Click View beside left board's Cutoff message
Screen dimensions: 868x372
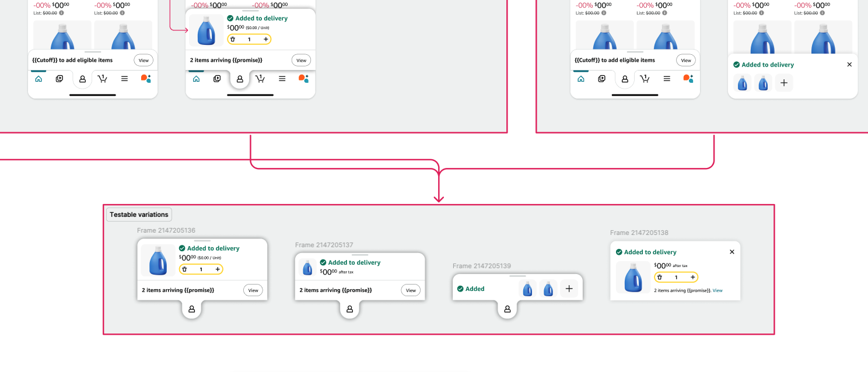click(143, 60)
